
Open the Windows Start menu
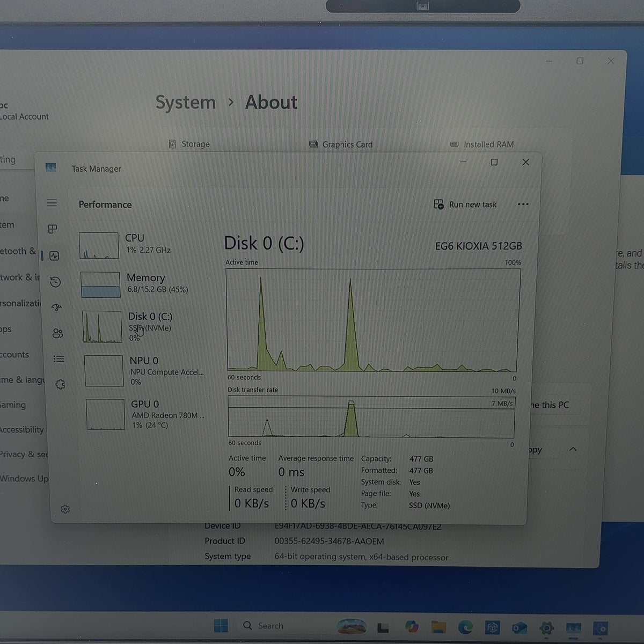tap(221, 626)
